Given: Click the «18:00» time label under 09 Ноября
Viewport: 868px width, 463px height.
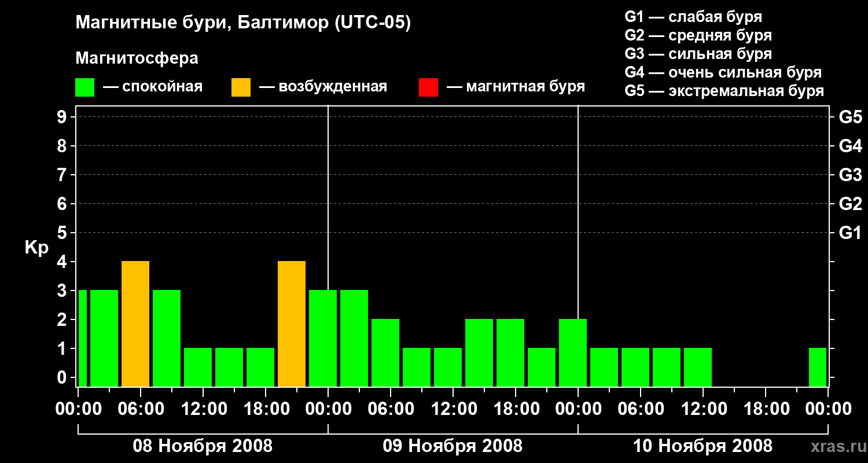Looking at the screenshot, I should 516,409.
